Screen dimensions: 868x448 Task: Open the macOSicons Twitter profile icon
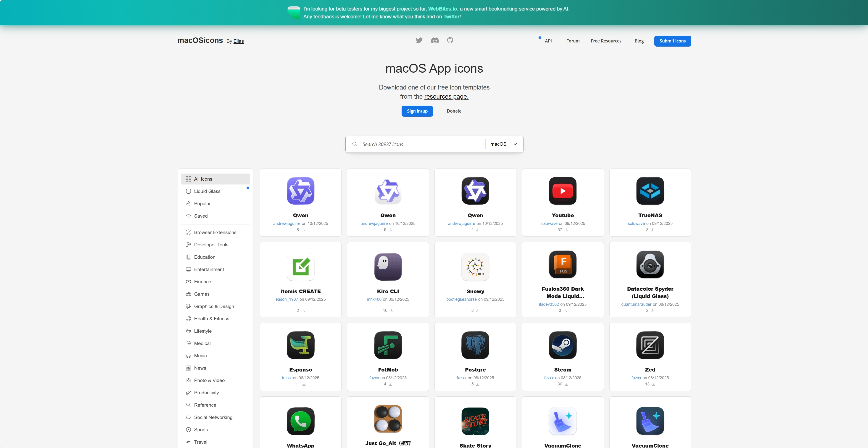coord(419,40)
